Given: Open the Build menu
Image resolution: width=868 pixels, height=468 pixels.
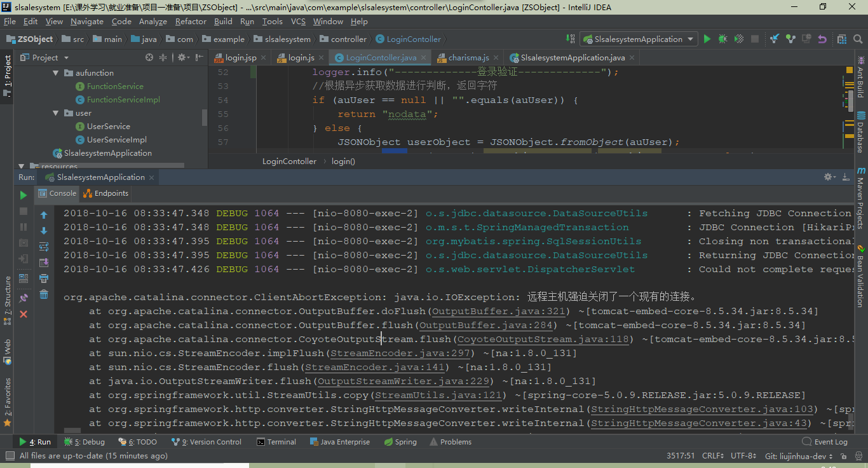Looking at the screenshot, I should click(223, 21).
